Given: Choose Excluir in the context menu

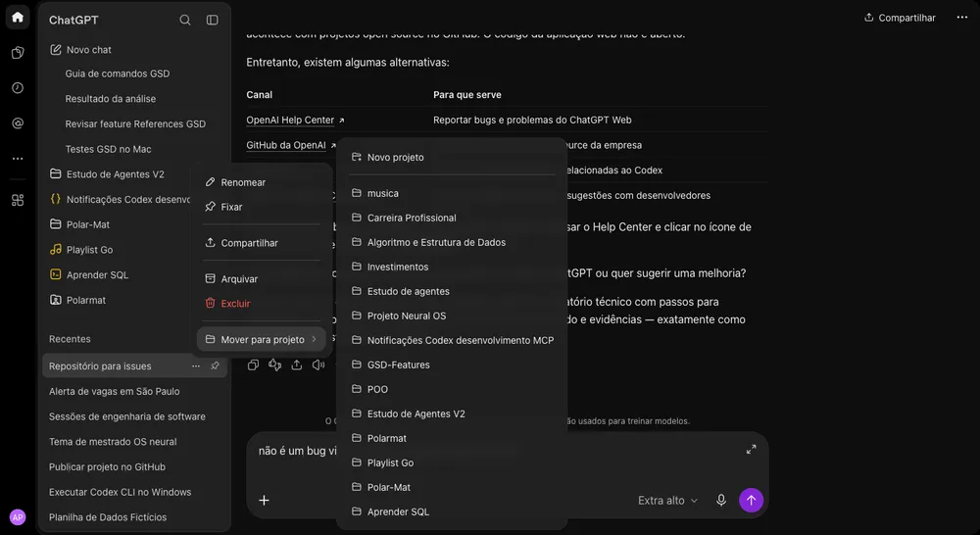Looking at the screenshot, I should 262,303.
